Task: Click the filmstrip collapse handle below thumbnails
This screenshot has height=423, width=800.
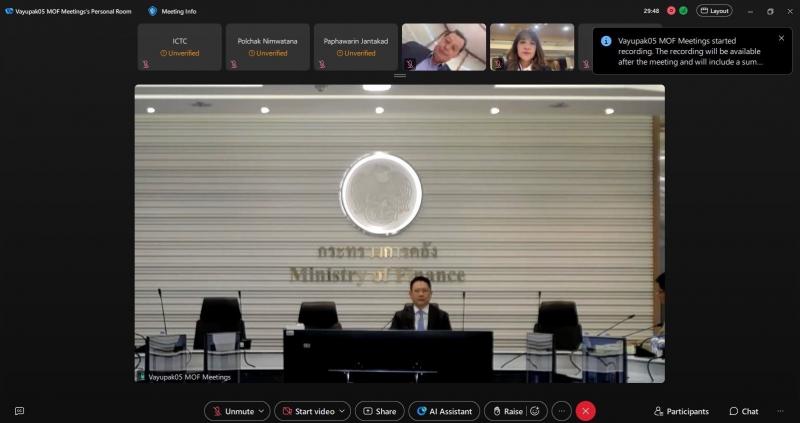Action: coord(400,76)
